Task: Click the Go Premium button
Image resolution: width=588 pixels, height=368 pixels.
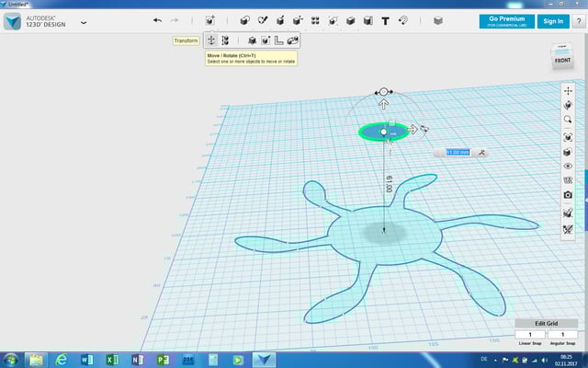Action: click(x=505, y=20)
